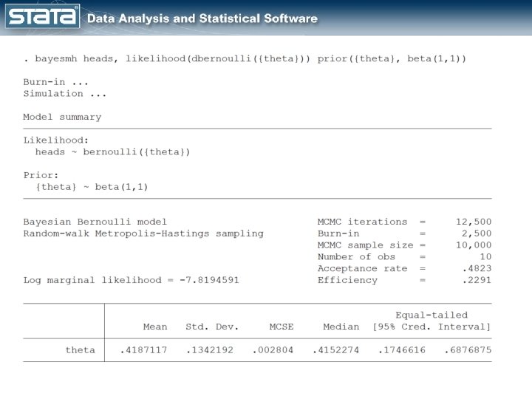The width and height of the screenshot is (532, 399).
Task: Select the "Burn-in ..." progress line
Action: (56, 82)
